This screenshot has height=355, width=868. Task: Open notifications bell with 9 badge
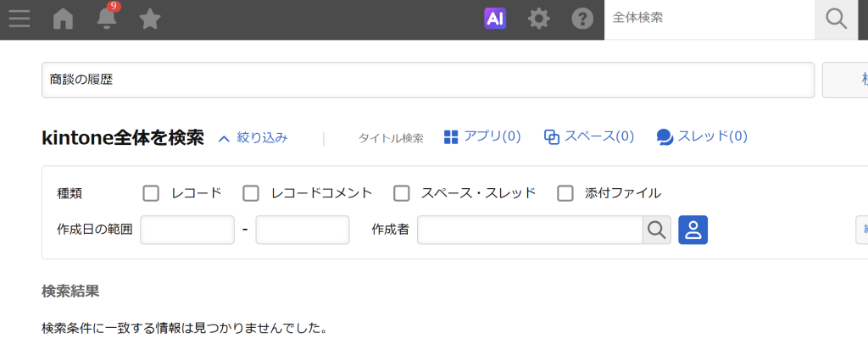coord(106,19)
